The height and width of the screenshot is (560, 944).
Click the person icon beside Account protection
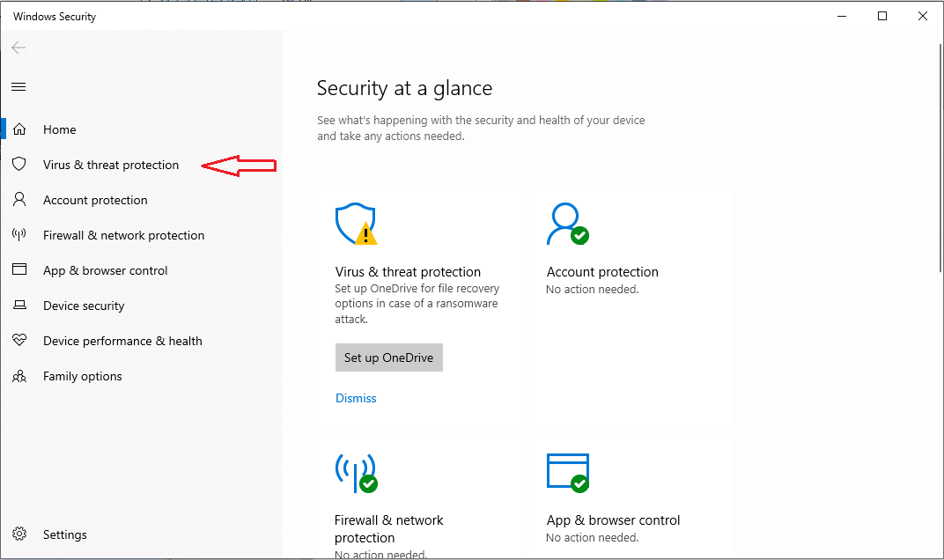[x=19, y=199]
